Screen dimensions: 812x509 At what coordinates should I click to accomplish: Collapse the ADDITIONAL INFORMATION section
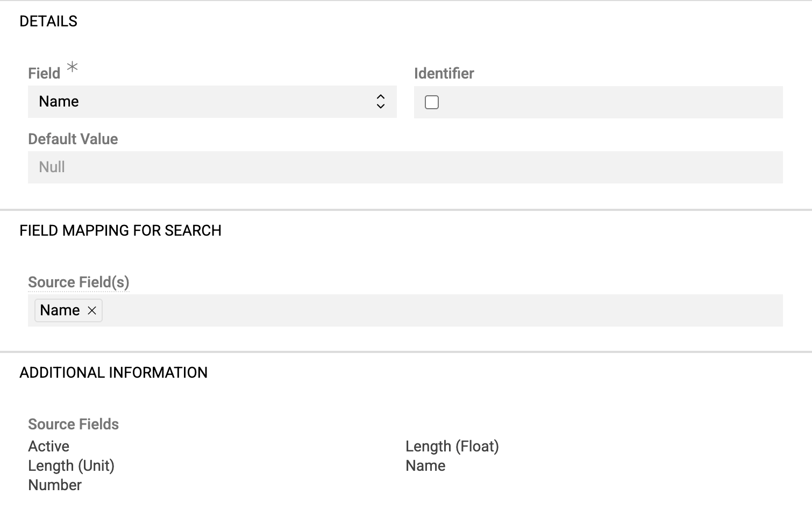(x=113, y=372)
